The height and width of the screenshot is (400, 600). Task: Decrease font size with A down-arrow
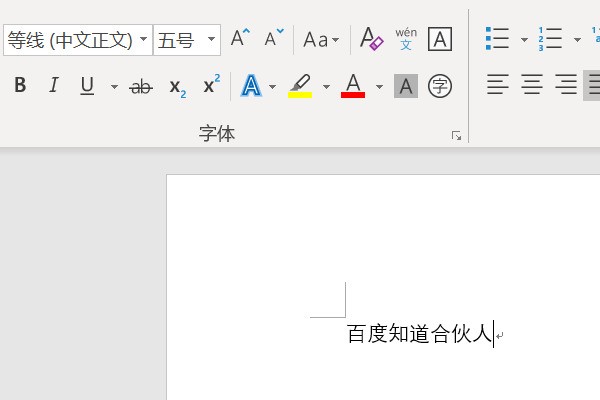[x=274, y=38]
